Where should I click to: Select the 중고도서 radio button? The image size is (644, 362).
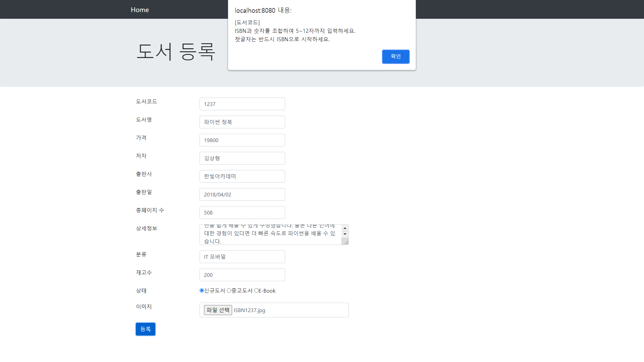[229, 291]
